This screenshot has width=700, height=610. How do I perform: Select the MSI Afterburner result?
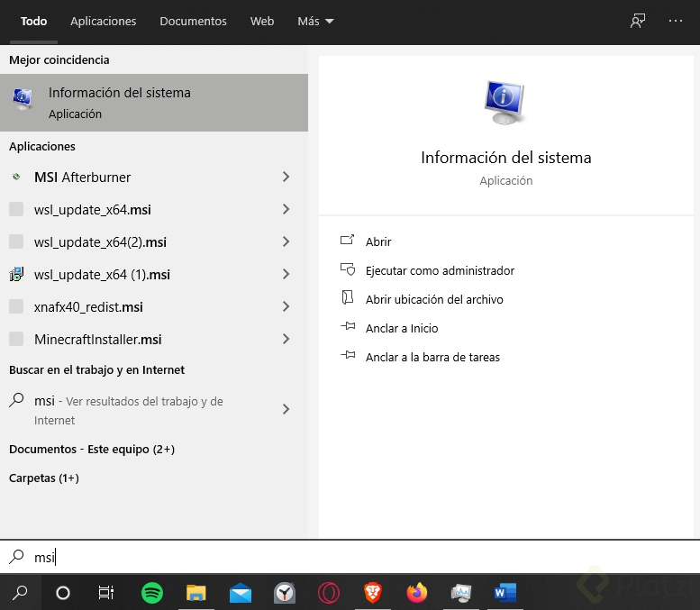pyautogui.click(x=154, y=177)
